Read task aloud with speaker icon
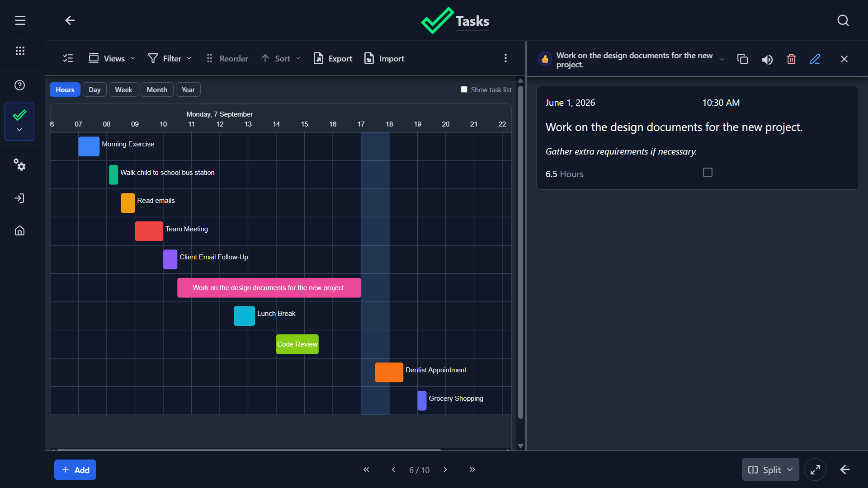Screen dimensions: 868x488 767,60
